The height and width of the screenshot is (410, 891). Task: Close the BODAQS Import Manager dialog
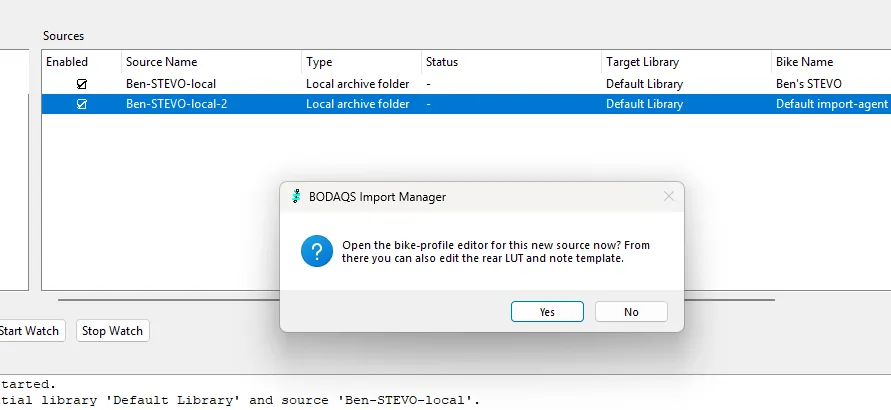click(x=669, y=196)
